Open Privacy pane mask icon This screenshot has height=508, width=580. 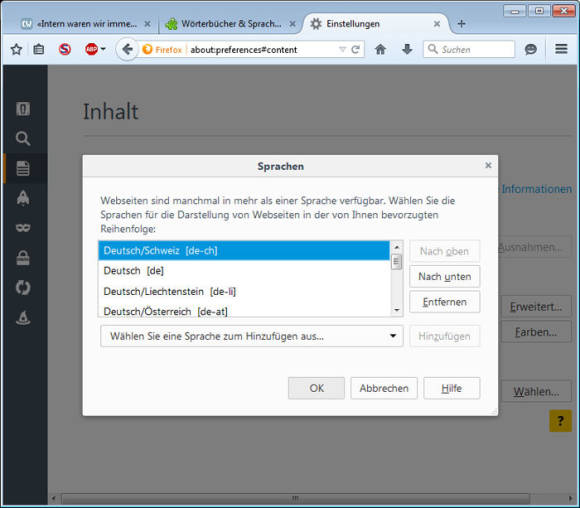pyautogui.click(x=23, y=228)
